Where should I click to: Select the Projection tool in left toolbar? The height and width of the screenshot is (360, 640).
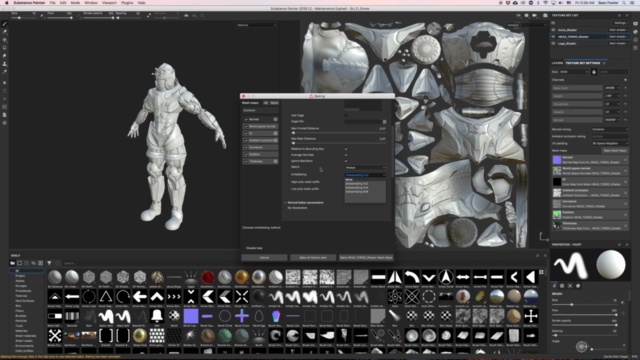4,40
